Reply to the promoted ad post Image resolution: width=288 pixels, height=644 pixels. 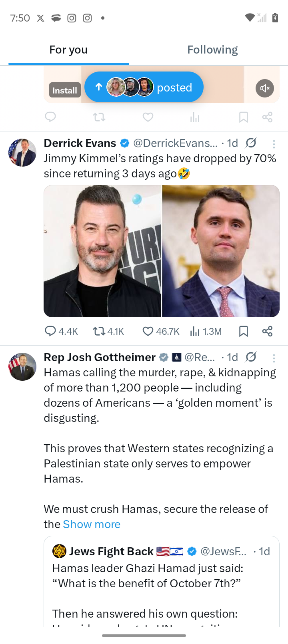pos(50,117)
